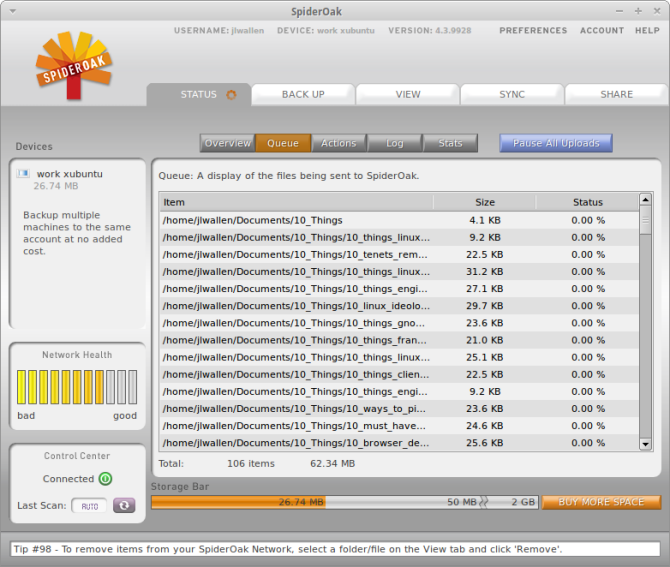Click the 25.1 KB size cell
This screenshot has height=567, width=670.
485,357
